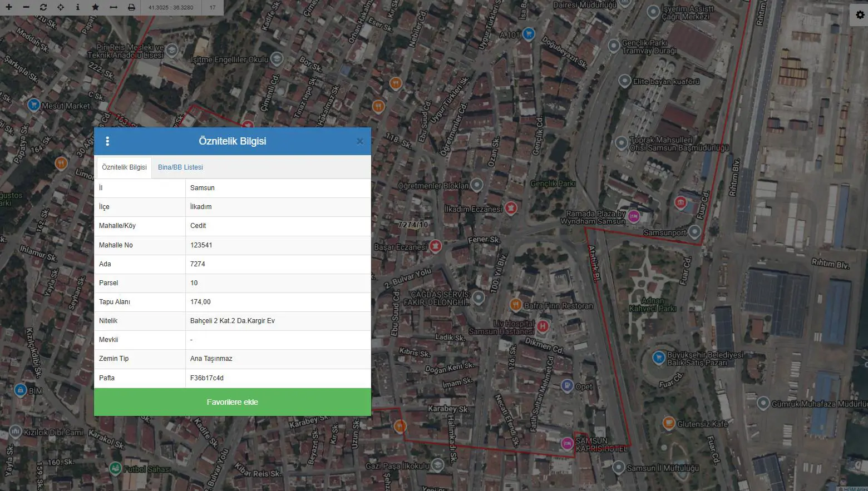This screenshot has width=868, height=491.
Task: Click the Ana Taşınmaz value
Action: 211,359
